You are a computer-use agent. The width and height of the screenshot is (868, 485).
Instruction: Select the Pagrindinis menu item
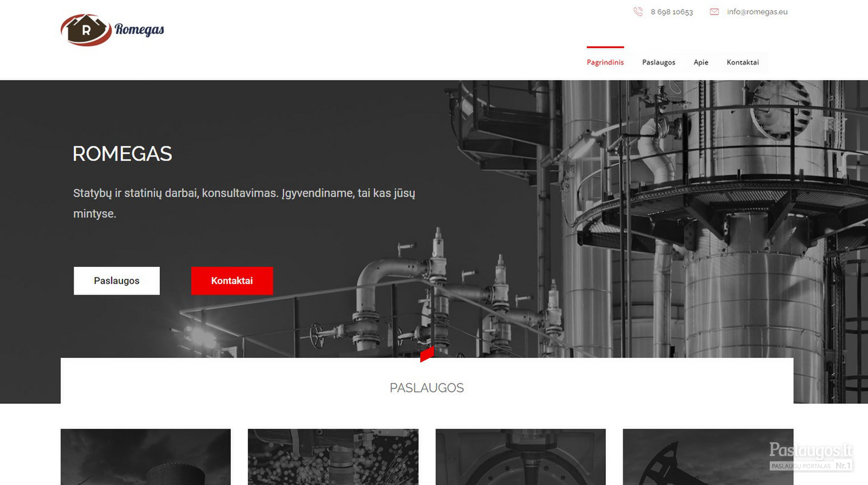[x=605, y=62]
